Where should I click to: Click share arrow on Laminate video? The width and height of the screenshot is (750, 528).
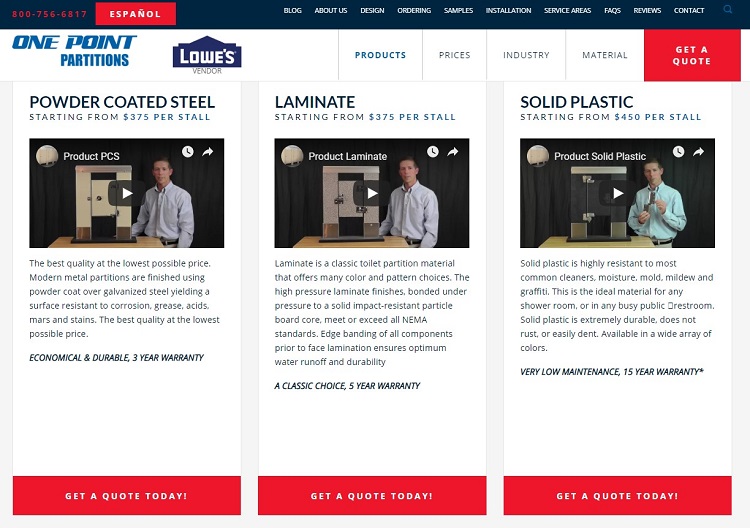453,152
